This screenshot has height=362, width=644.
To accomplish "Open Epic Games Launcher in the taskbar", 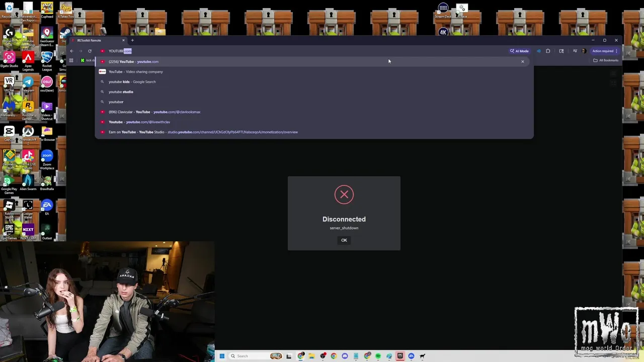I will [x=400, y=356].
